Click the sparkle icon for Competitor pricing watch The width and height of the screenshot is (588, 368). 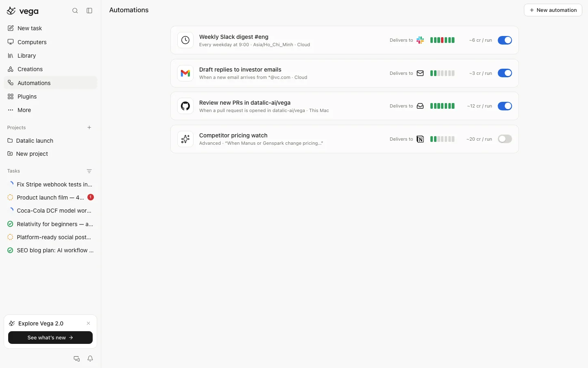tap(185, 139)
